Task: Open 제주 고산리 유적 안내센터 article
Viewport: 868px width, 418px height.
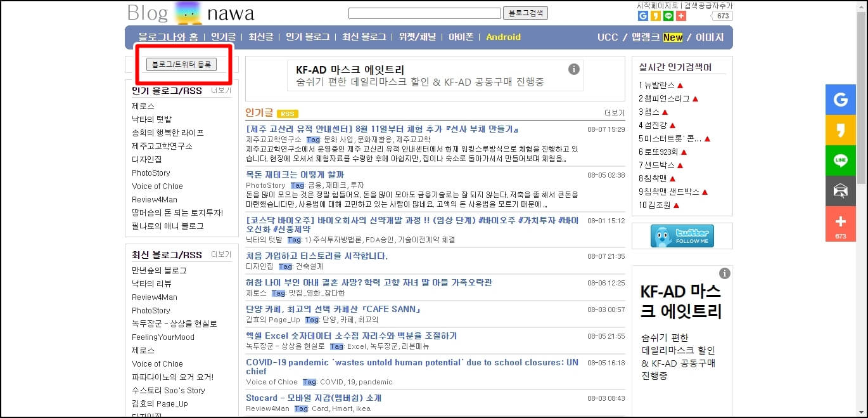Action: coord(383,129)
